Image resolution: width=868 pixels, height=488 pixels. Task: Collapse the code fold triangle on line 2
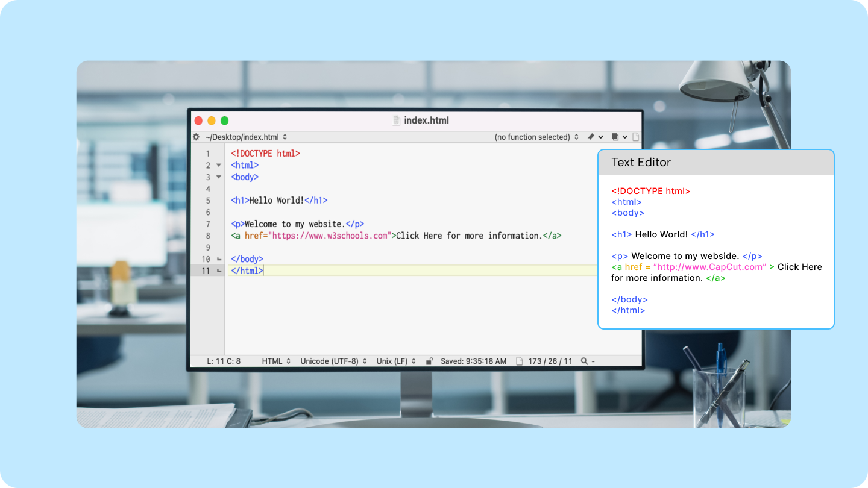pyautogui.click(x=218, y=165)
